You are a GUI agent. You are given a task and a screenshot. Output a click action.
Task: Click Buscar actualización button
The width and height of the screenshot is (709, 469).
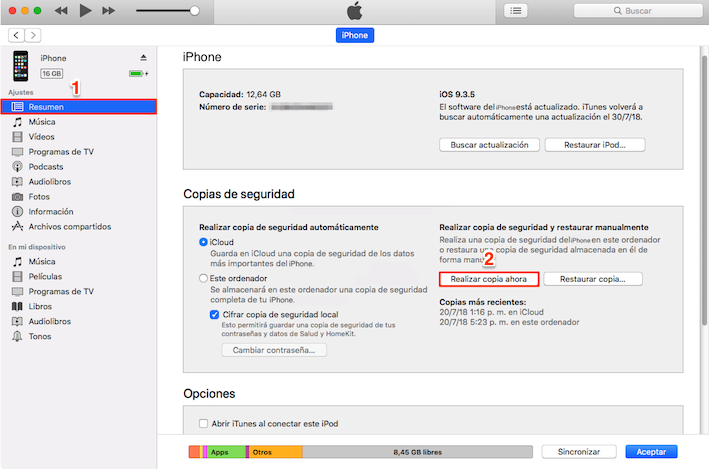coord(489,145)
